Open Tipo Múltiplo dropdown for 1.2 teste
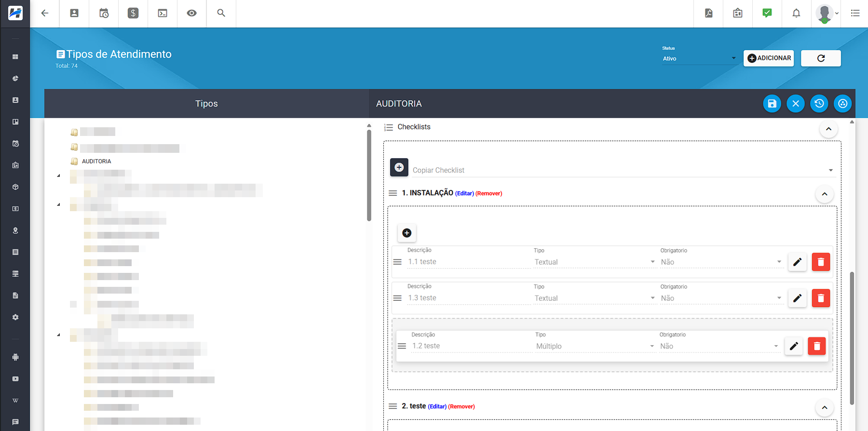868x431 pixels. click(596, 346)
